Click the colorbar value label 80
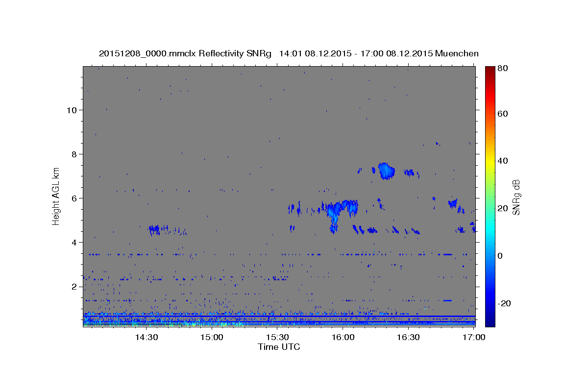The width and height of the screenshot is (588, 392). pyautogui.click(x=502, y=68)
